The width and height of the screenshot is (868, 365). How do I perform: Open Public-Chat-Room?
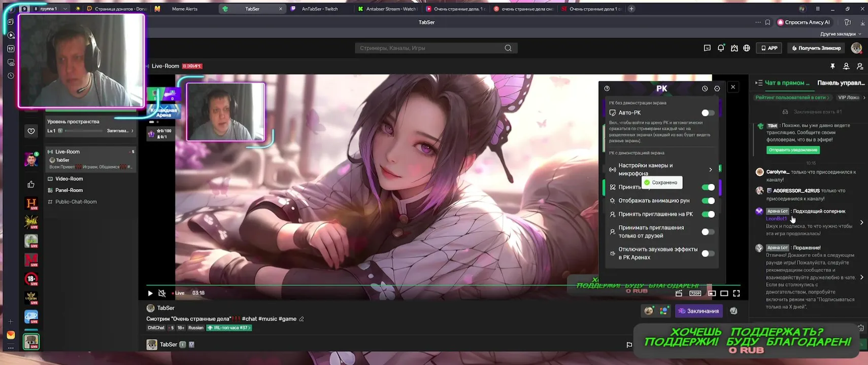click(x=76, y=202)
